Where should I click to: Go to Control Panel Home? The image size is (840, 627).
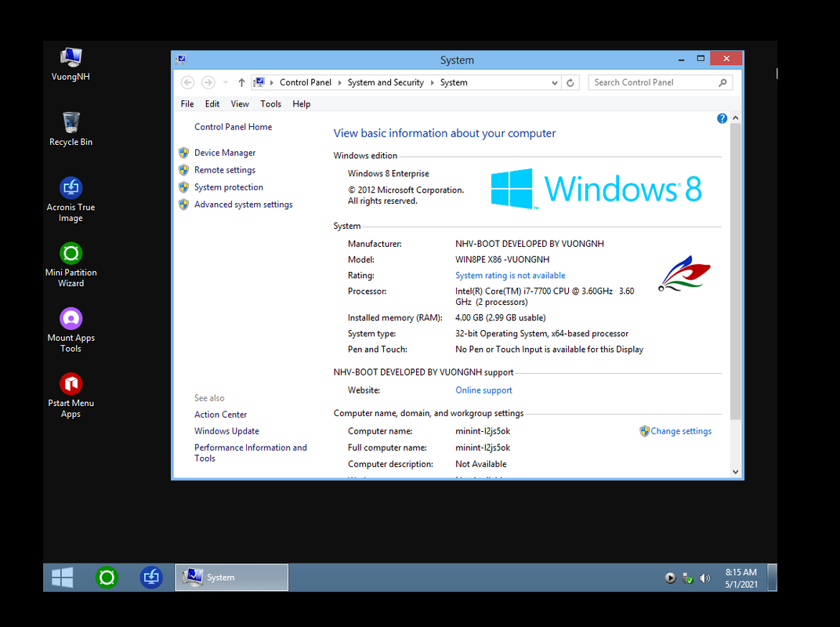pos(233,127)
